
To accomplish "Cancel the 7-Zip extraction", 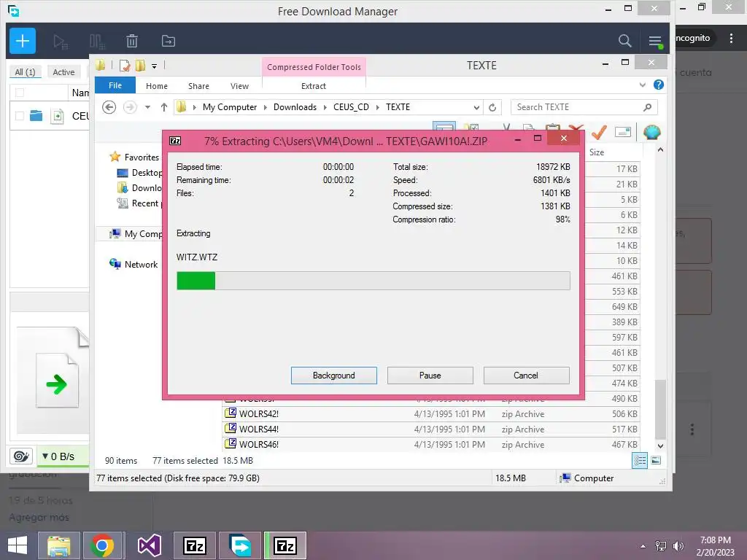I will point(526,376).
